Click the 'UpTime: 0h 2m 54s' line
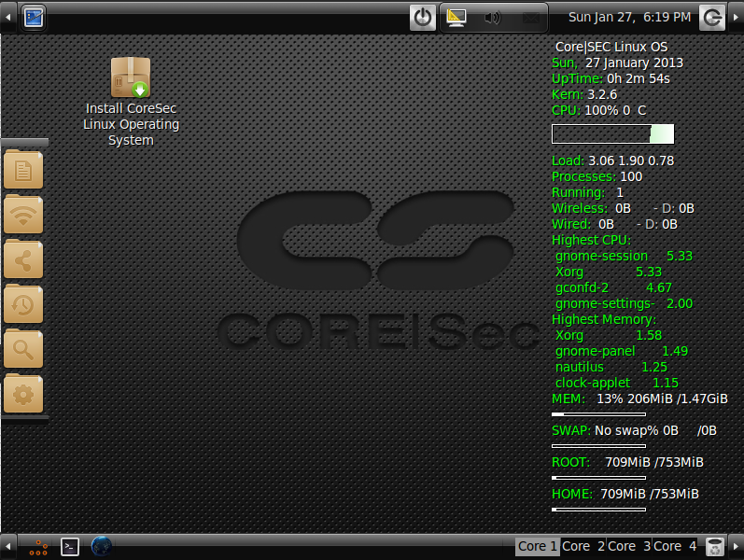 pyautogui.click(x=611, y=78)
